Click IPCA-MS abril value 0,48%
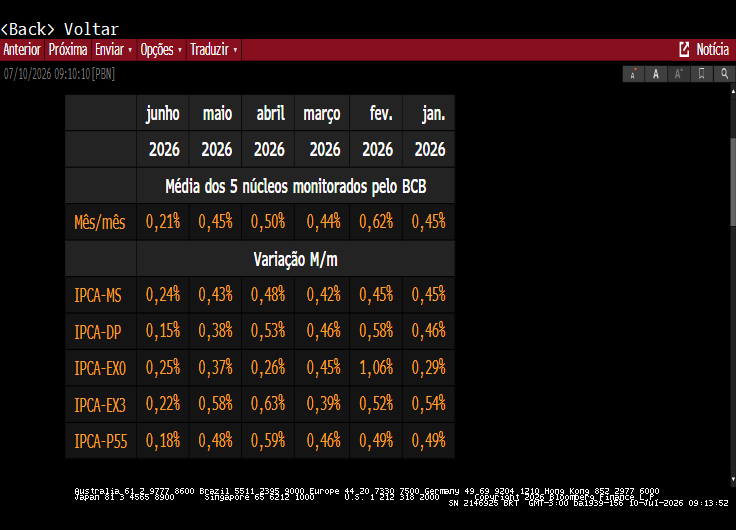This screenshot has width=736, height=530. tap(268, 294)
